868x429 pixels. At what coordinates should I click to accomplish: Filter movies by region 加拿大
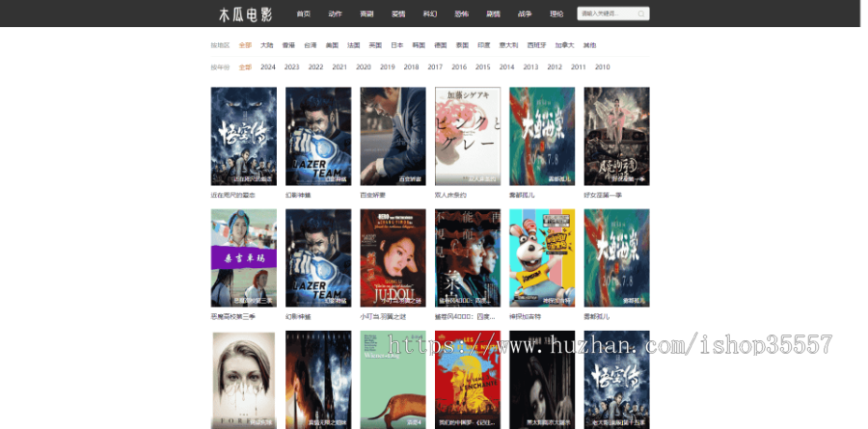[x=564, y=45]
